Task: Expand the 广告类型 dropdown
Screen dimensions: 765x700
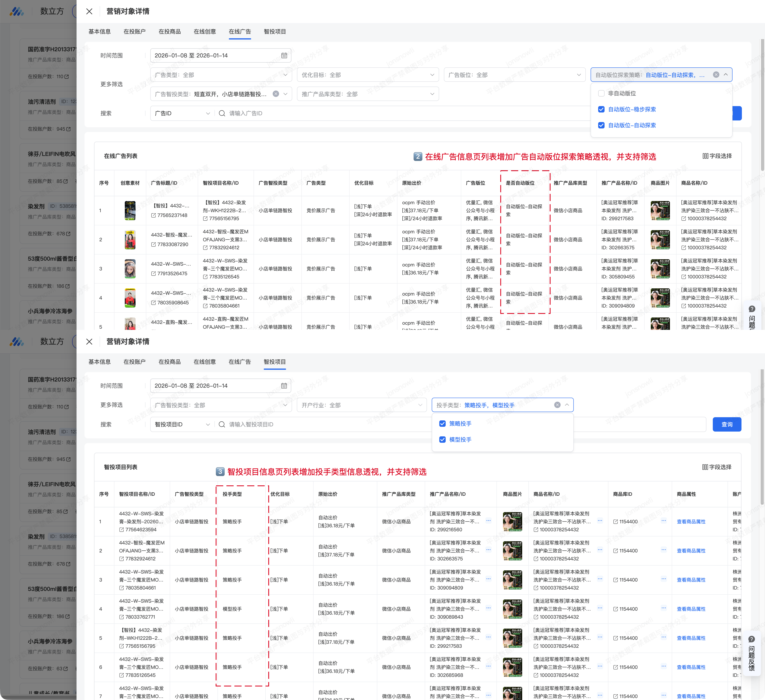Action: pos(221,75)
